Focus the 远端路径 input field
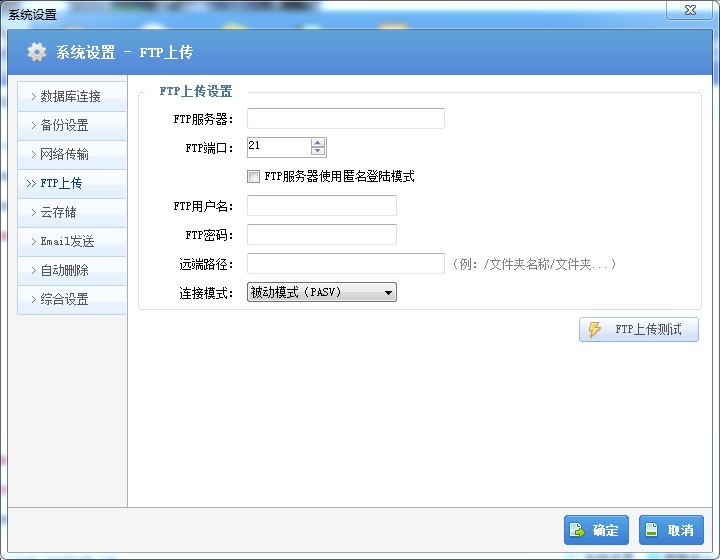 point(346,263)
